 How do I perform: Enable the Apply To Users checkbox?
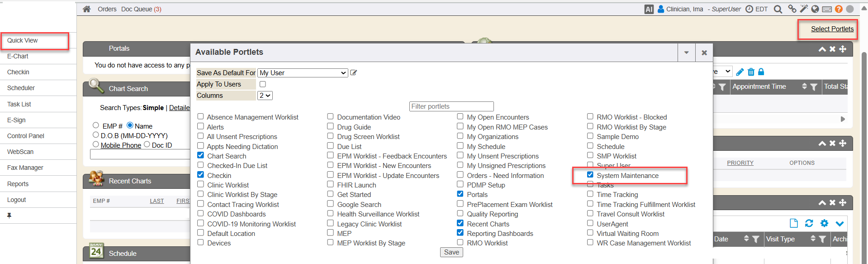pos(263,84)
